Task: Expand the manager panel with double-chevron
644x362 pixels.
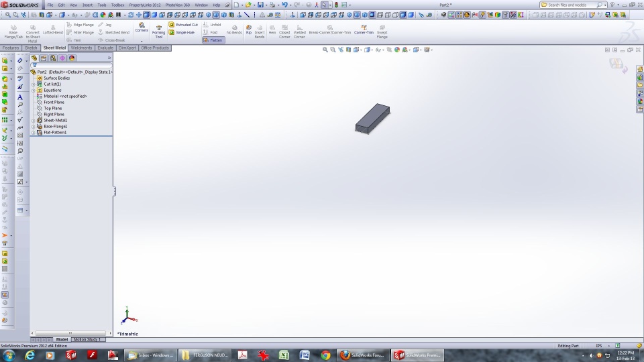Action: (x=109, y=58)
